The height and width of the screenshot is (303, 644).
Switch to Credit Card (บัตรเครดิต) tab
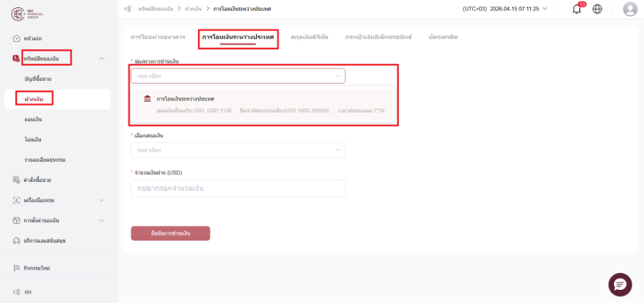(443, 37)
